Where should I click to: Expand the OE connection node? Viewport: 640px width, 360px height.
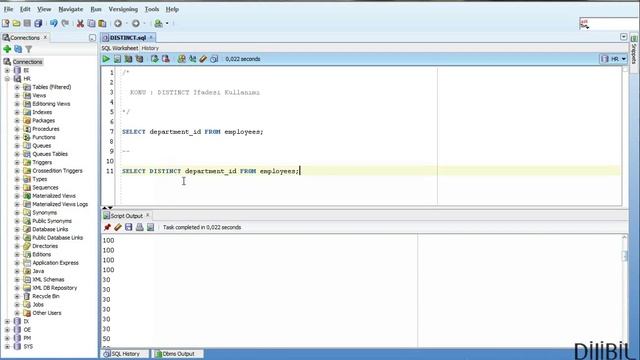[x=7, y=329]
